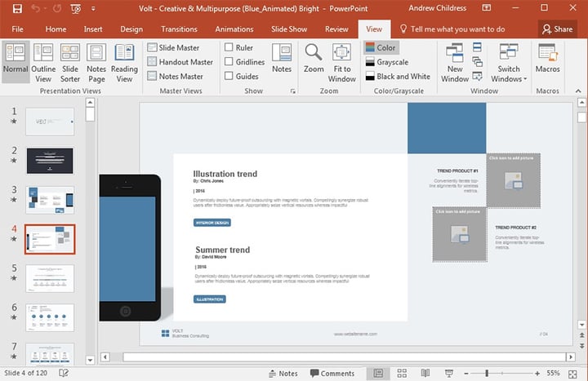Click Next Slide double-arrow button
Image resolution: width=588 pixels, height=381 pixels.
point(581,346)
